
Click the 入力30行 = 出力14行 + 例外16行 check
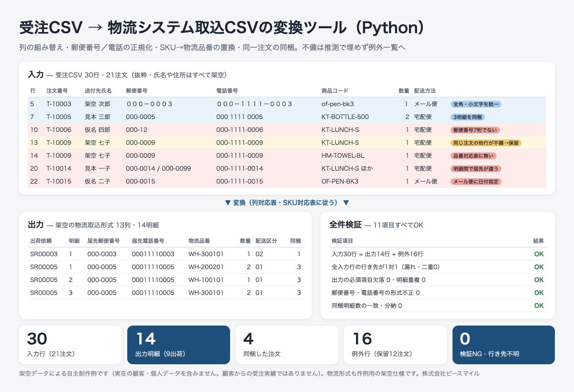point(438,254)
